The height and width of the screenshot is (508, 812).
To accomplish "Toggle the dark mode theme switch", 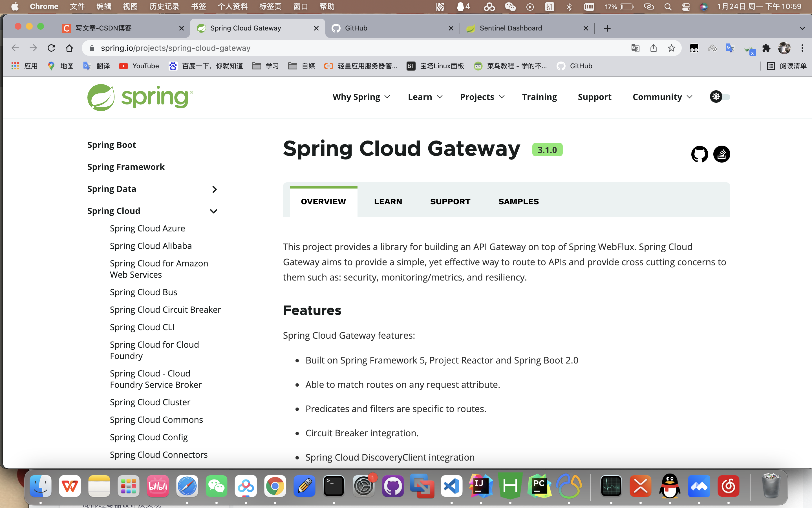I will [720, 97].
